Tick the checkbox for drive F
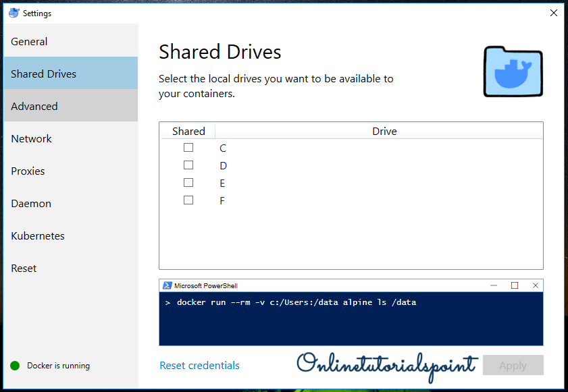This screenshot has height=392, width=568. (x=188, y=200)
